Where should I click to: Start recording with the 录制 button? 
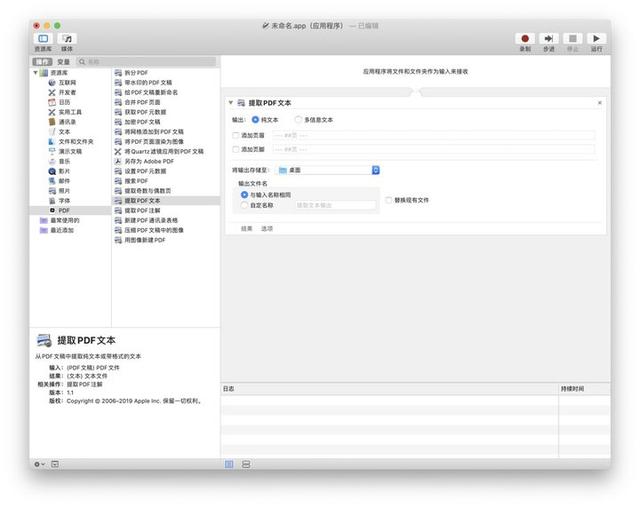(525, 39)
